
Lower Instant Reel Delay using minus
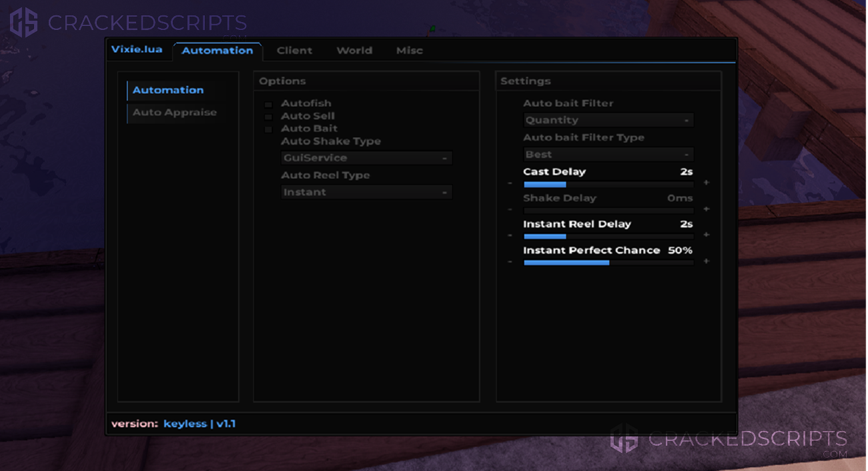pyautogui.click(x=510, y=235)
